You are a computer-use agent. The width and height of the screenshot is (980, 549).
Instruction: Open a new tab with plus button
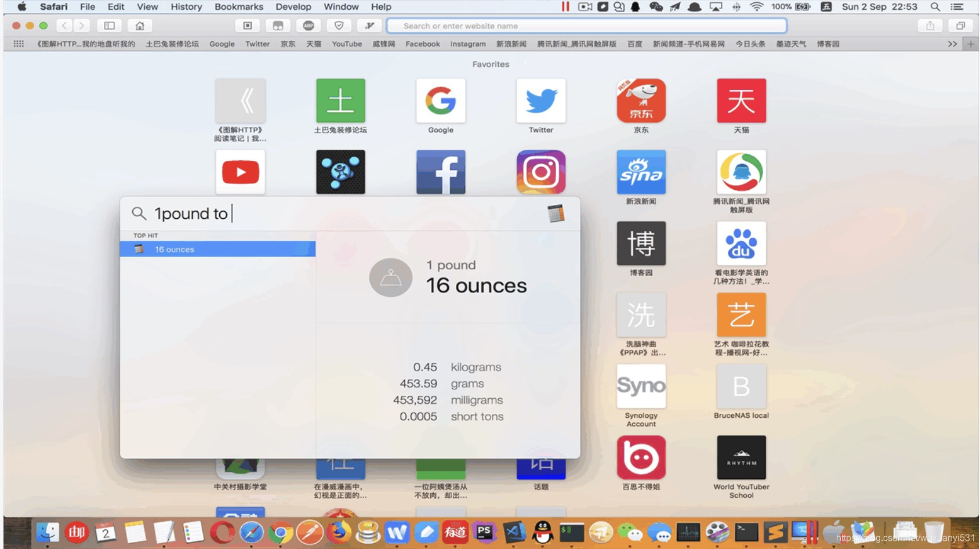point(970,44)
